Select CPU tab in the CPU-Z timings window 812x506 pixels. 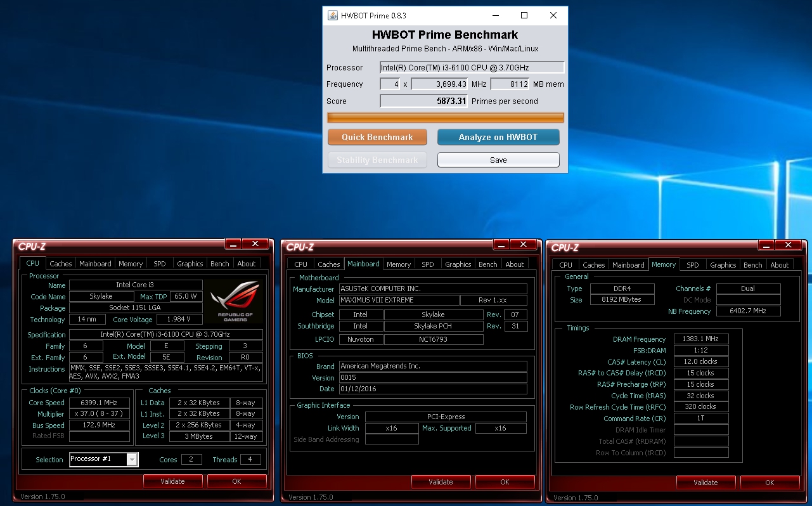point(566,265)
